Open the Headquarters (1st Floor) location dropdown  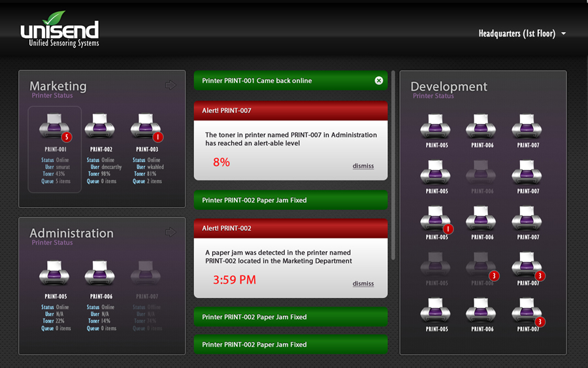point(521,34)
